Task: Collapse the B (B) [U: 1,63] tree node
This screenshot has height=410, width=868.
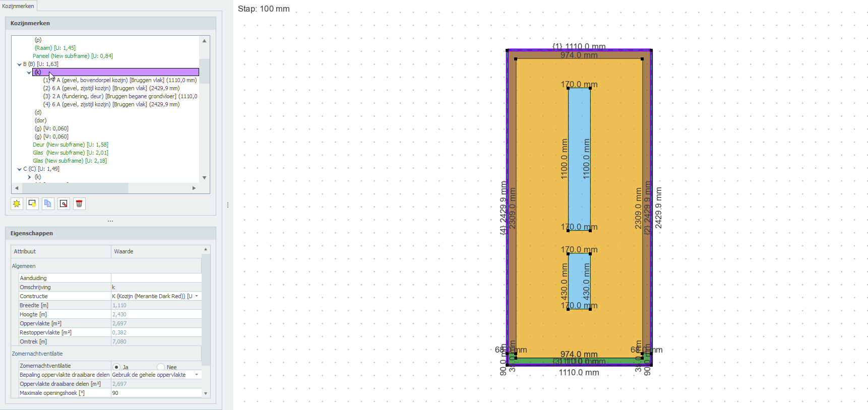Action: tap(19, 64)
